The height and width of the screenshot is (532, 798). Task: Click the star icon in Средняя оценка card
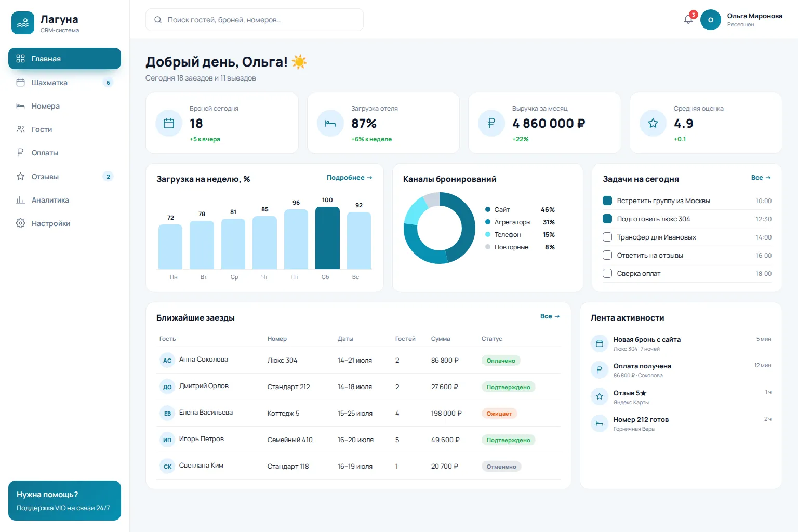tap(653, 123)
